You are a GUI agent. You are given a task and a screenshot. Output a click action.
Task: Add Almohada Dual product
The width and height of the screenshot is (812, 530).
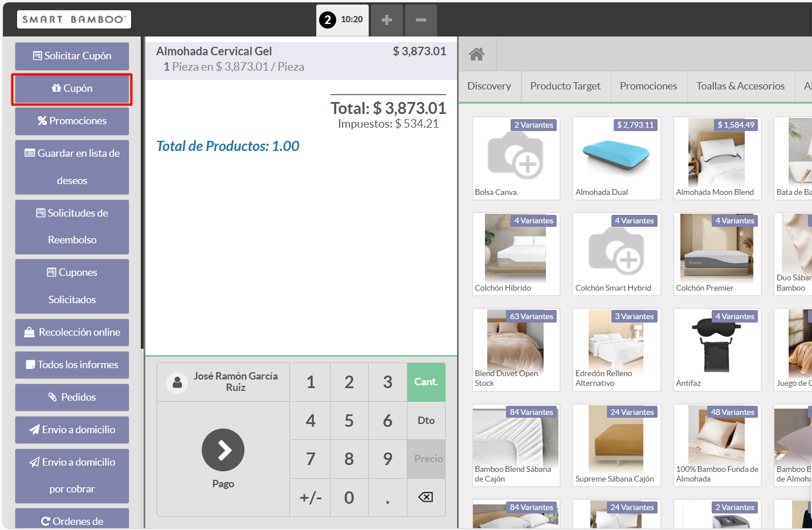[617, 158]
